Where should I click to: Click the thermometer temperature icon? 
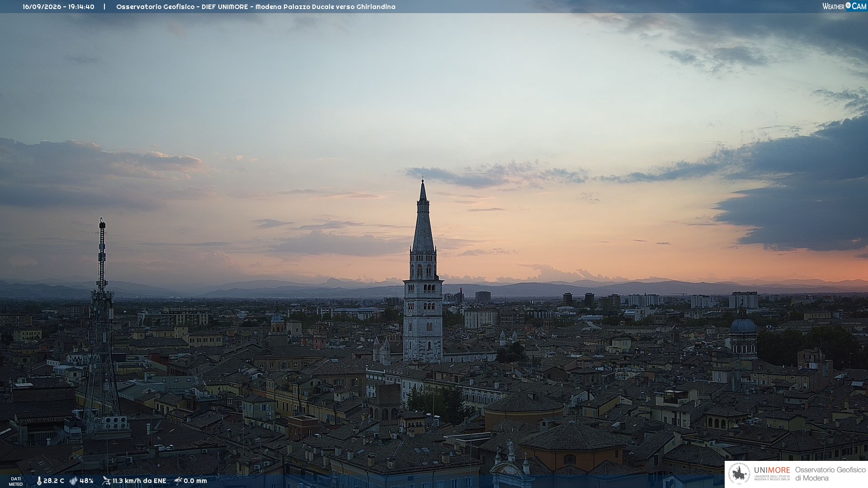pos(39,481)
